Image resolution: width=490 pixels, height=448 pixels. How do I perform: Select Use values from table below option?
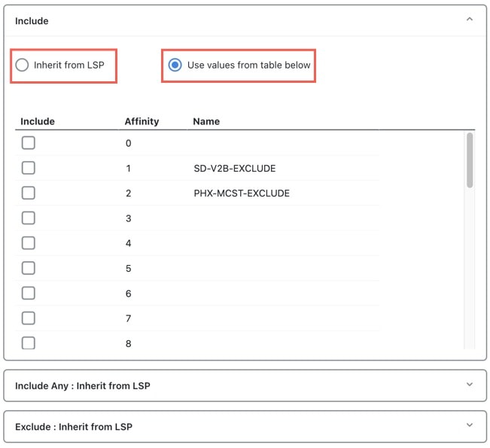[x=175, y=65]
